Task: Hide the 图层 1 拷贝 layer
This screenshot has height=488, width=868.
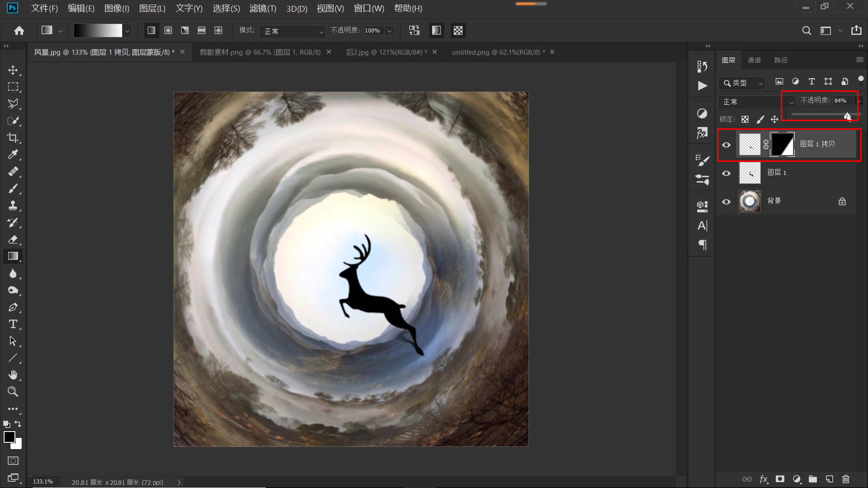Action: tap(726, 145)
